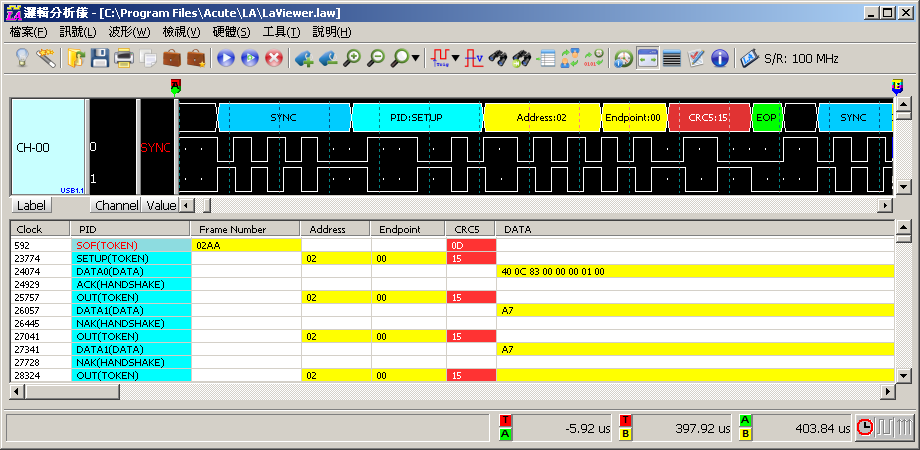Click the Address:02 decoded segment
920x450 pixels.
pos(542,117)
